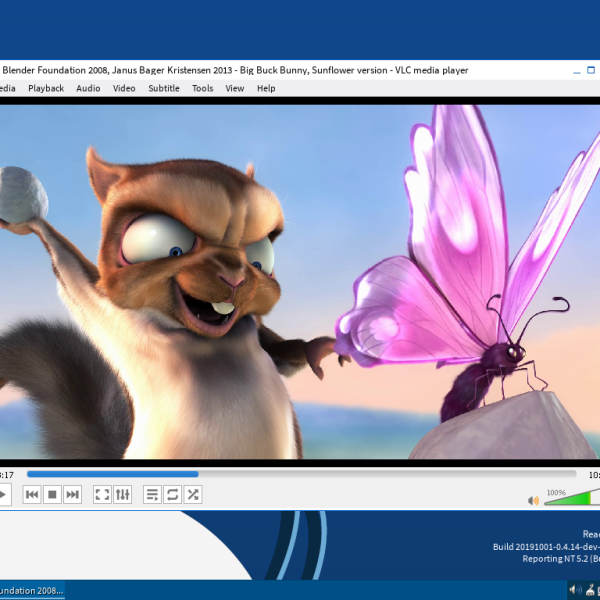
Task: Go to previous media track
Action: [32, 494]
